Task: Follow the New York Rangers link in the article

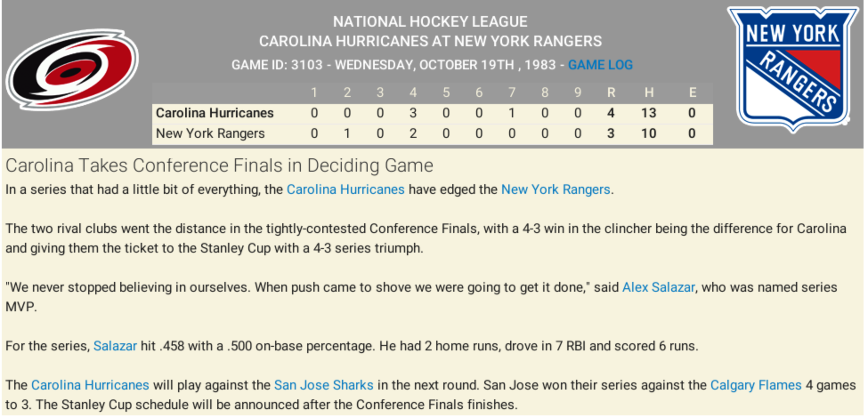Action: pyautogui.click(x=556, y=189)
